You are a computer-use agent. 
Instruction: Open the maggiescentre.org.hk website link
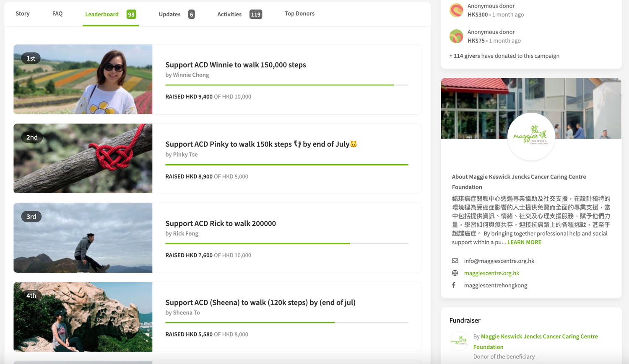491,273
